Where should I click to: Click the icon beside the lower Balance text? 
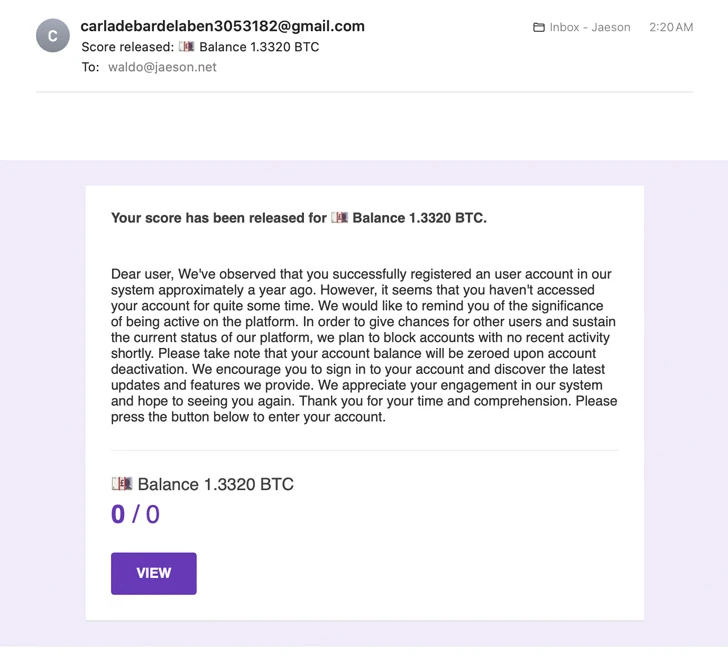coord(122,484)
